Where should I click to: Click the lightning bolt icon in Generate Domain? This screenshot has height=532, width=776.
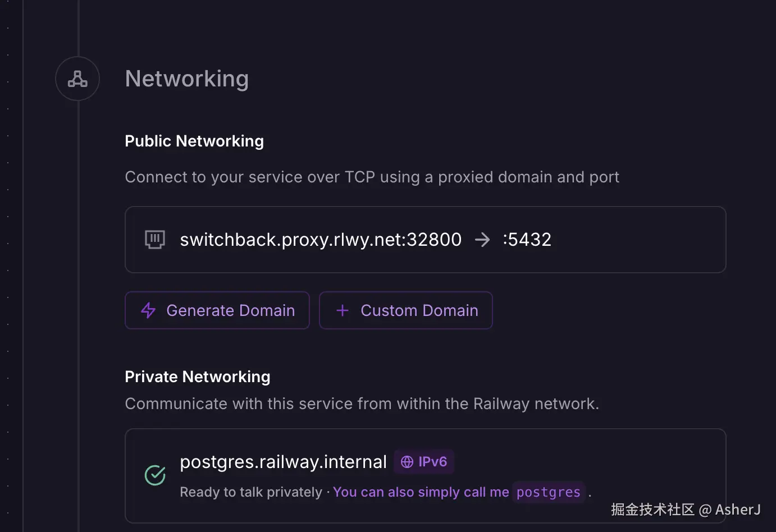(x=148, y=310)
